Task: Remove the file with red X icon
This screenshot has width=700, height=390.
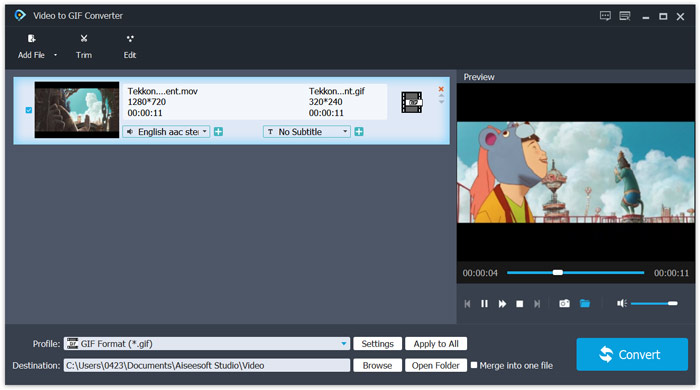Action: [x=441, y=89]
